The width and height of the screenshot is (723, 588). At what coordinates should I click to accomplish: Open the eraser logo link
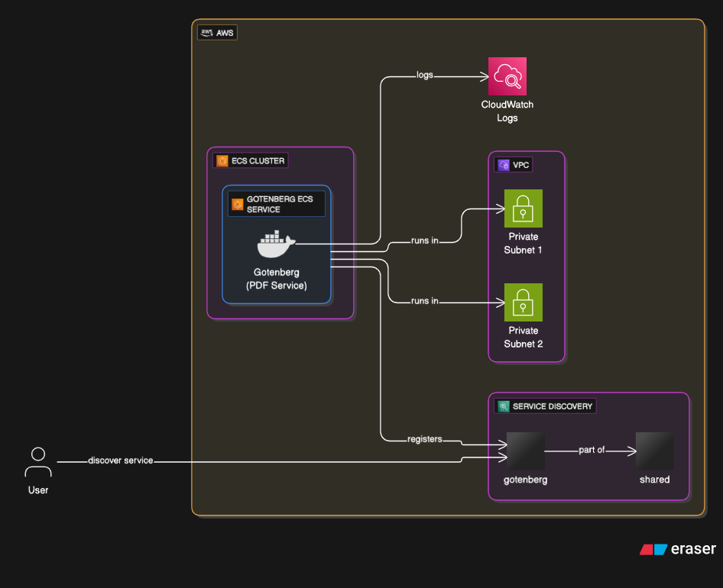pyautogui.click(x=678, y=549)
